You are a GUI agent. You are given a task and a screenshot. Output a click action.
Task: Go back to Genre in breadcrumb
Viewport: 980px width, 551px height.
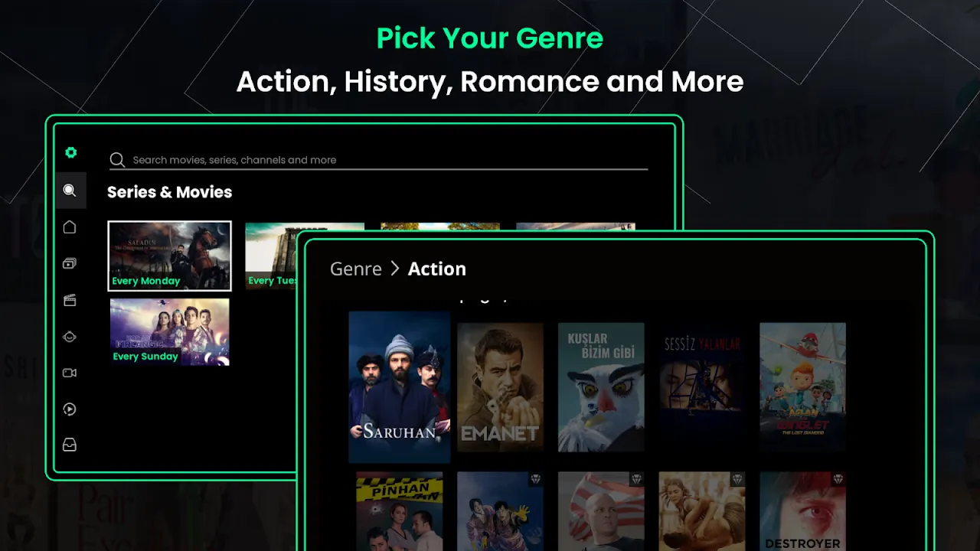click(355, 269)
